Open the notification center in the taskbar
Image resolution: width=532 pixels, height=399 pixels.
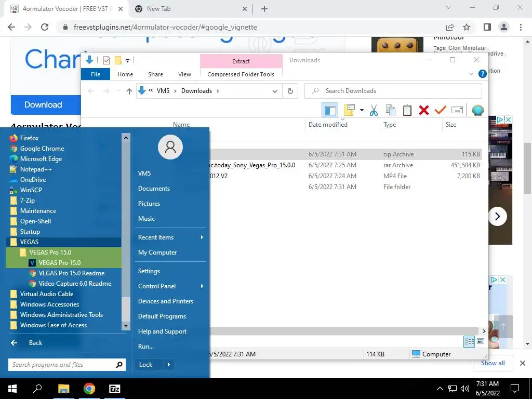pos(515,389)
